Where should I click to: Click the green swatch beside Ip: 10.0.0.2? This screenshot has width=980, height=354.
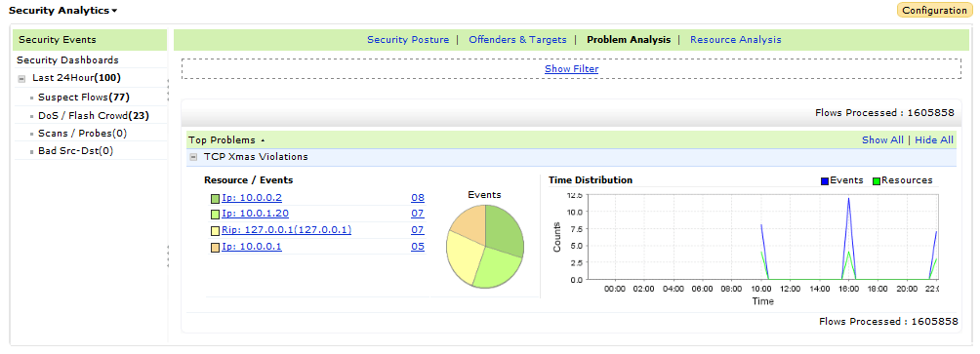pyautogui.click(x=215, y=199)
